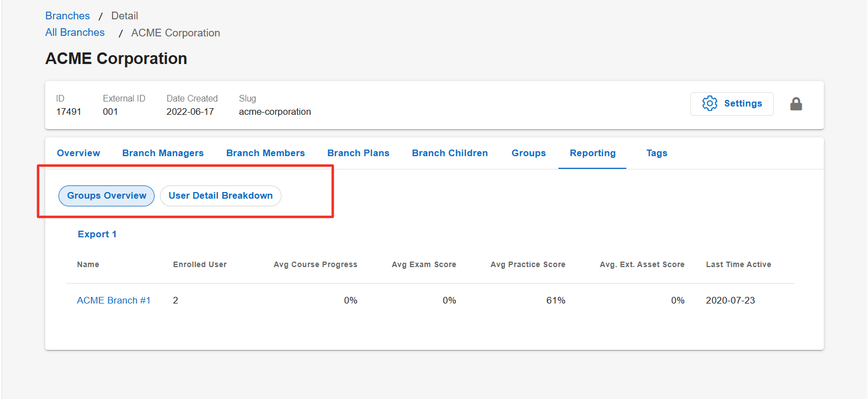Click the Export 1 link

tap(97, 234)
